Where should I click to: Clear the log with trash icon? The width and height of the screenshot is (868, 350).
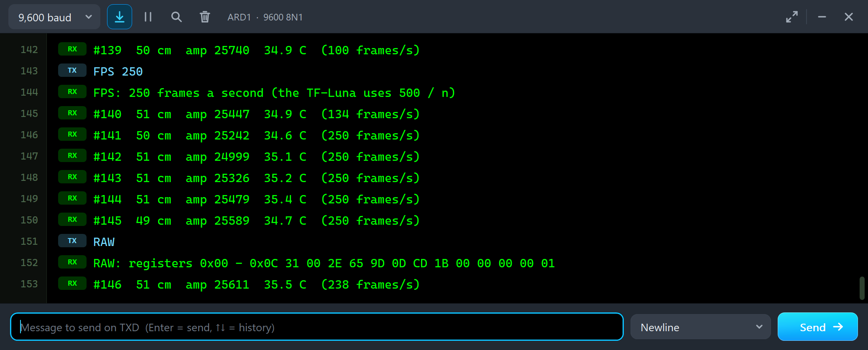[205, 17]
